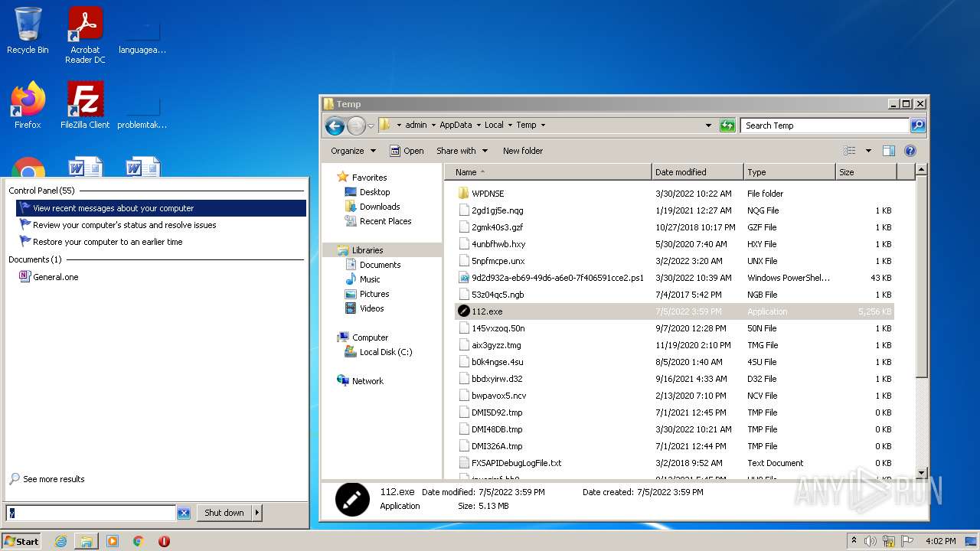Click the Start menu search text box

pyautogui.click(x=91, y=514)
